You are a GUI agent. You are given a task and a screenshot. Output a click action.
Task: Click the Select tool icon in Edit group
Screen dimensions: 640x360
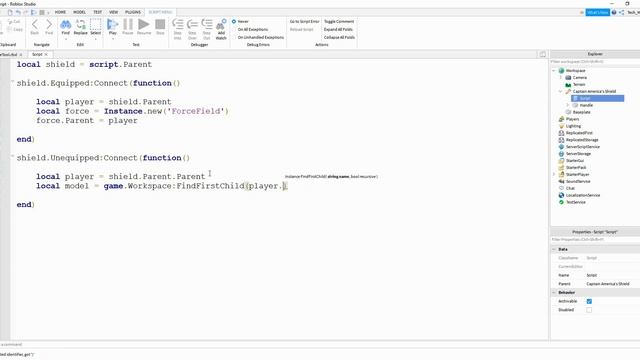coord(96,25)
